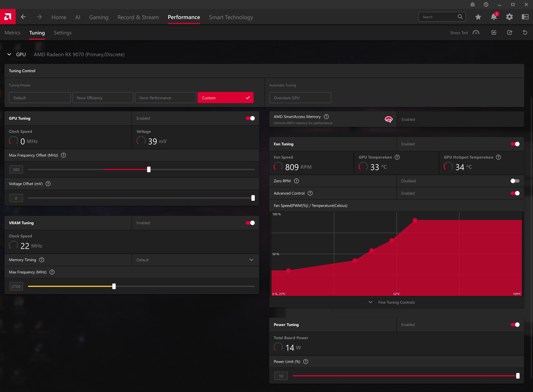
Task: Open the bug report icon
Action: (472, 4)
